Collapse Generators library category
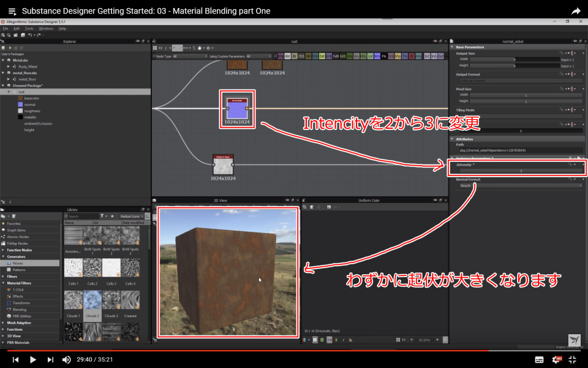 (3, 257)
